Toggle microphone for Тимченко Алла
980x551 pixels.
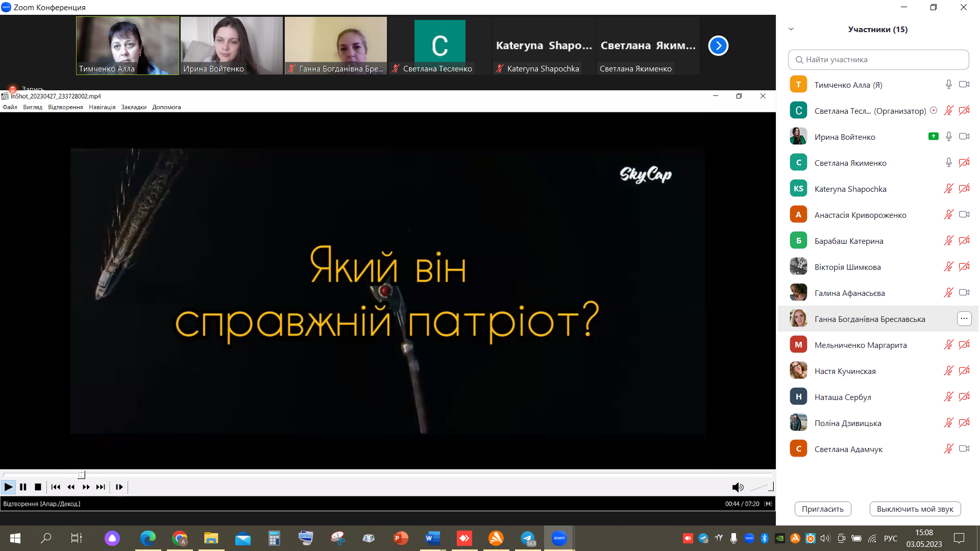tap(948, 85)
